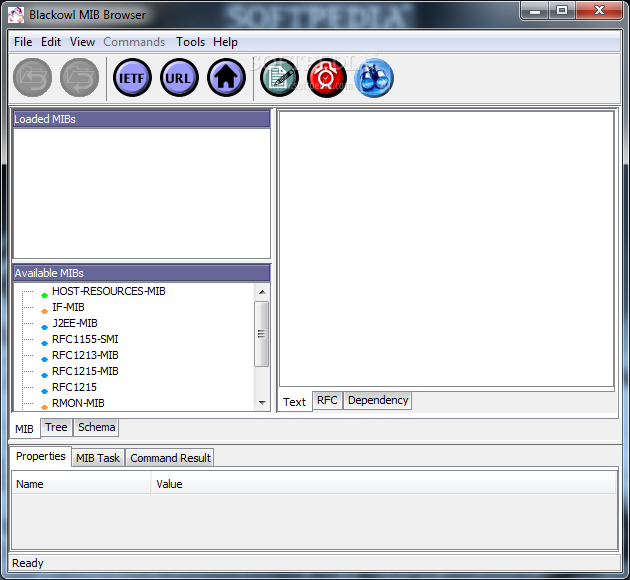Select the Text tab
Image resolution: width=630 pixels, height=580 pixels.
294,402
